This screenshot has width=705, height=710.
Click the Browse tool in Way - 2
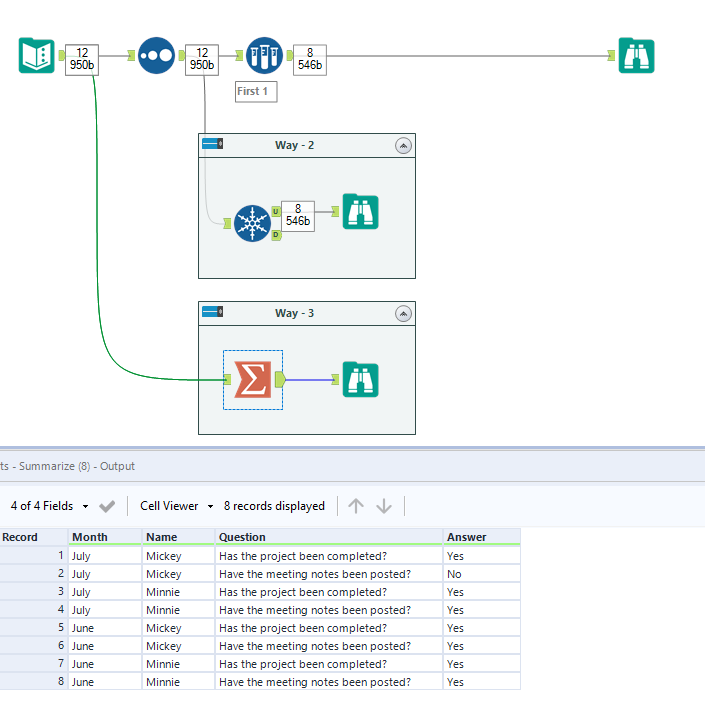[360, 212]
